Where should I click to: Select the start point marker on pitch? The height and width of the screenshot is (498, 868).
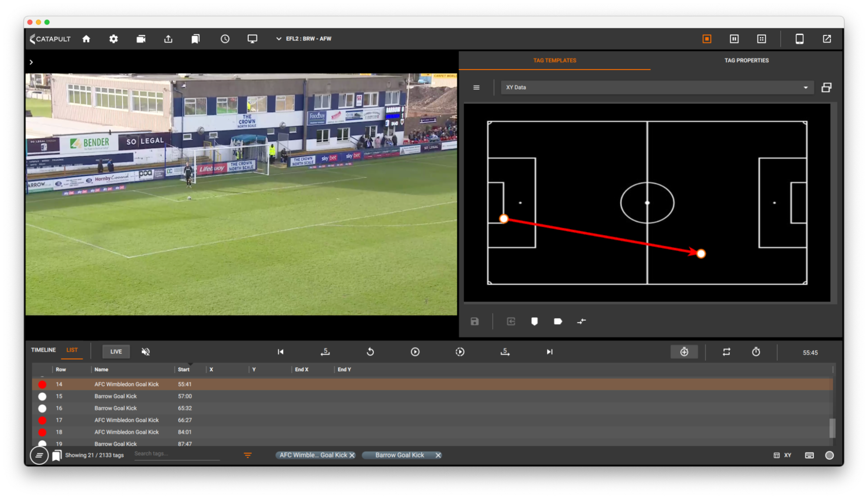tap(504, 219)
